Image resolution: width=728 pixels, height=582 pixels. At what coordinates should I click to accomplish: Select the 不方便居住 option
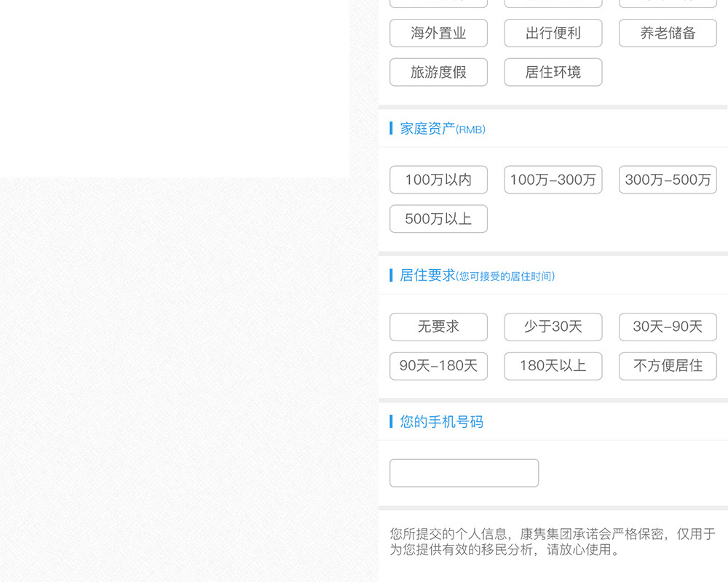(668, 366)
